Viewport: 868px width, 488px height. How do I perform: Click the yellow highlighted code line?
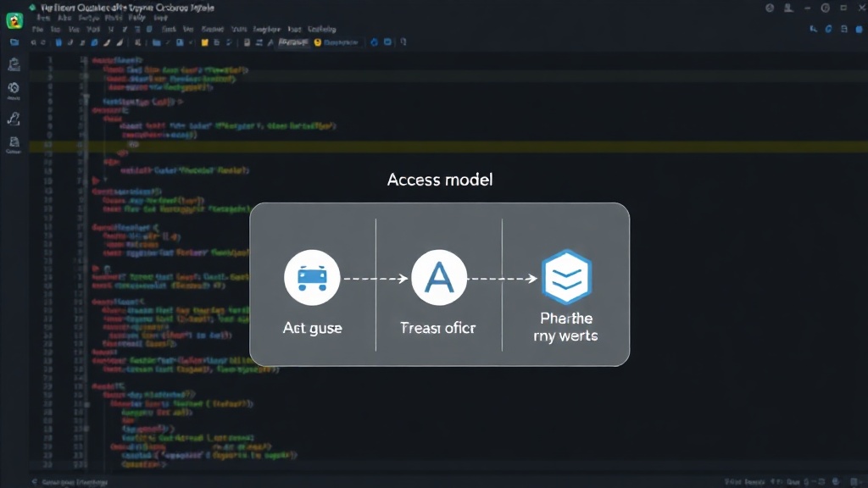coord(448,147)
